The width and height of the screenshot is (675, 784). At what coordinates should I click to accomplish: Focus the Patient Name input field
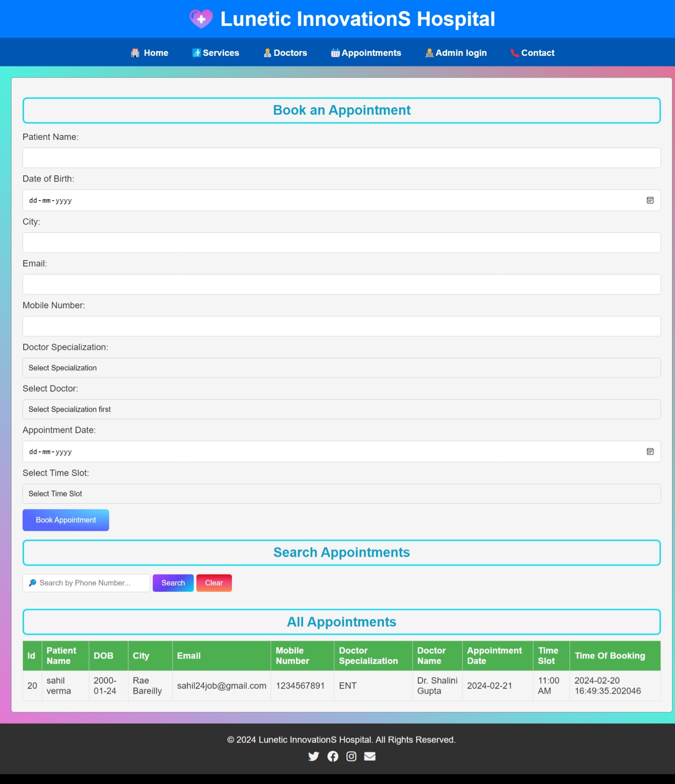342,158
